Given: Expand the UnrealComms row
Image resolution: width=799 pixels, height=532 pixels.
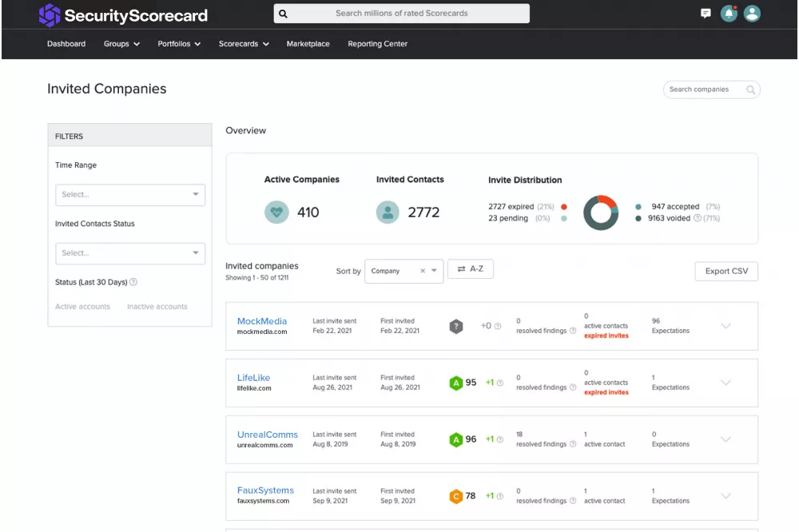Looking at the screenshot, I should 725,439.
